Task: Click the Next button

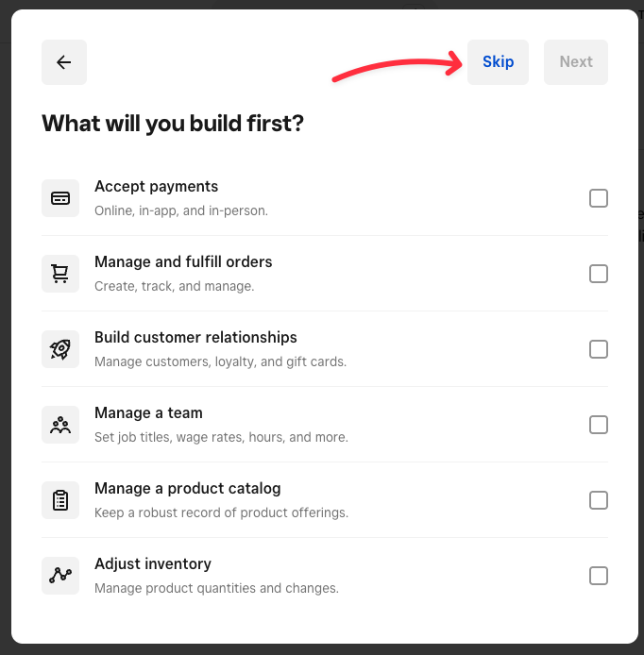Action: 576,62
